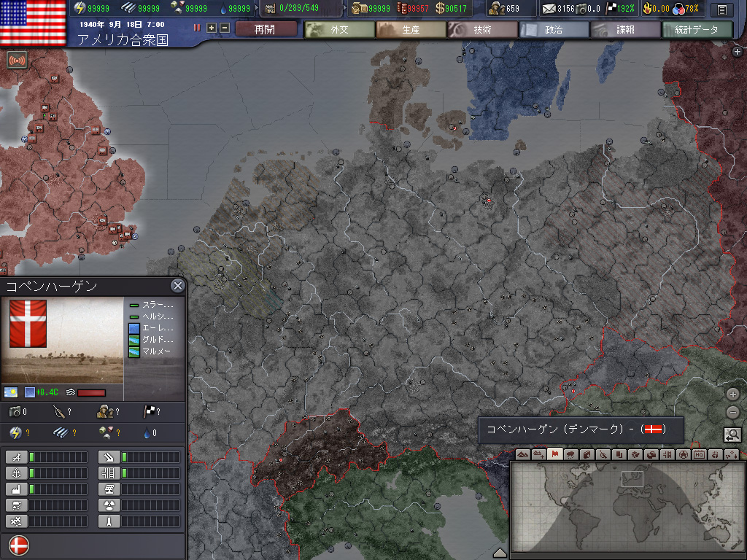Image resolution: width=747 pixels, height=560 pixels.
Task: Select neighbor province ヘルシ...
Action: click(x=152, y=316)
